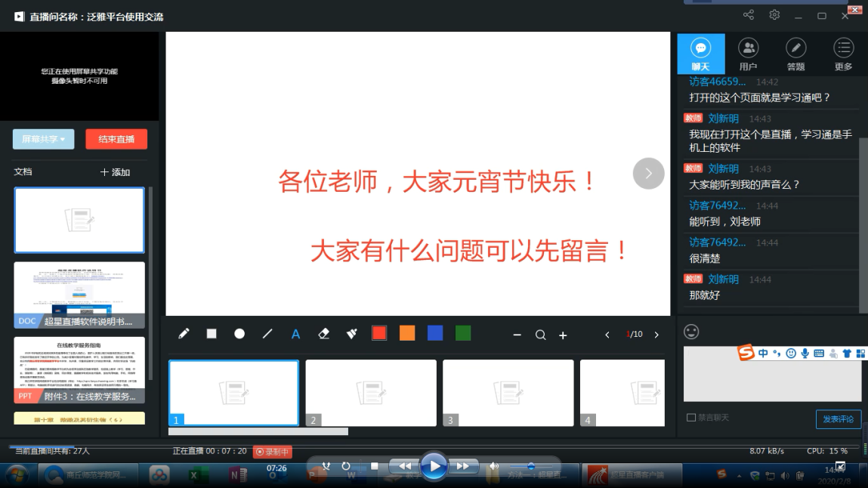Enable the 禁言聊天 checkbox
868x488 pixels.
691,418
